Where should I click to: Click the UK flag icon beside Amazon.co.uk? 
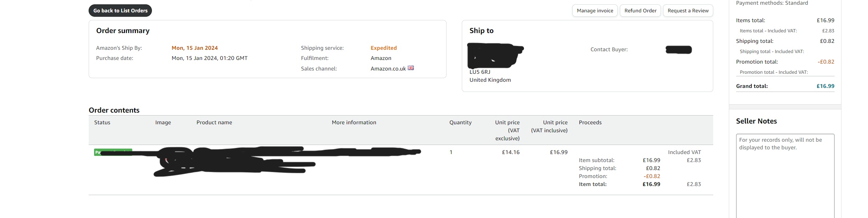[x=411, y=68]
